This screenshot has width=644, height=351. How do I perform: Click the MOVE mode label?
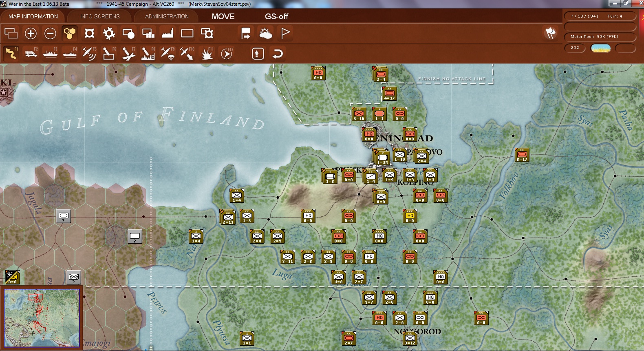pos(223,16)
